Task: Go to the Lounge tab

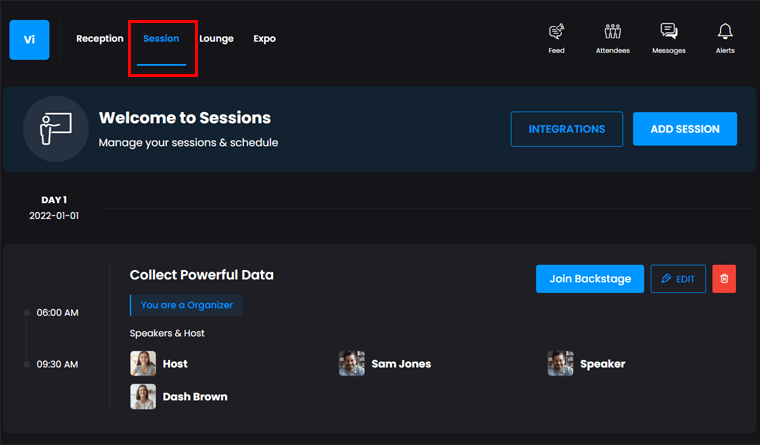Action: pyautogui.click(x=216, y=39)
